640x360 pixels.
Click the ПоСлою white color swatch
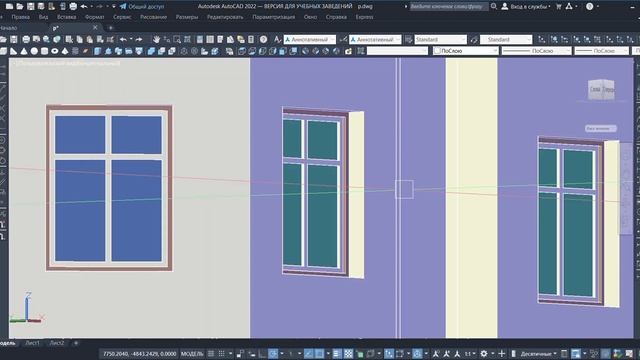pos(437,51)
